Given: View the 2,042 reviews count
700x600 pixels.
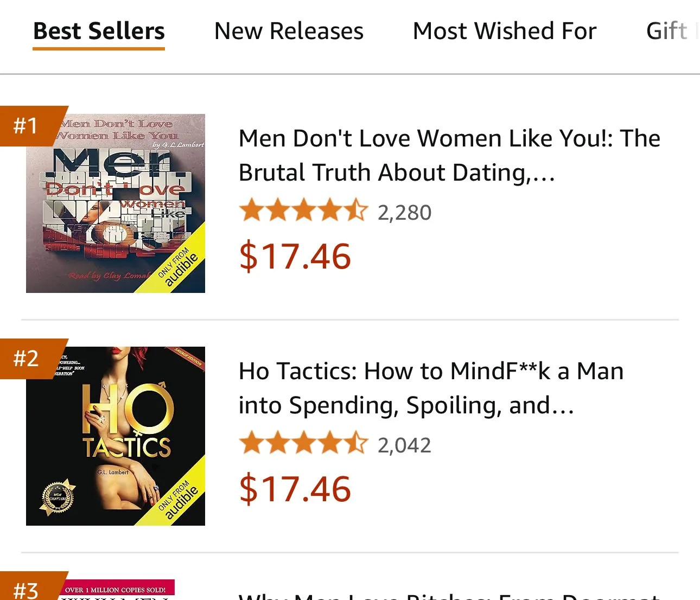Looking at the screenshot, I should [404, 445].
